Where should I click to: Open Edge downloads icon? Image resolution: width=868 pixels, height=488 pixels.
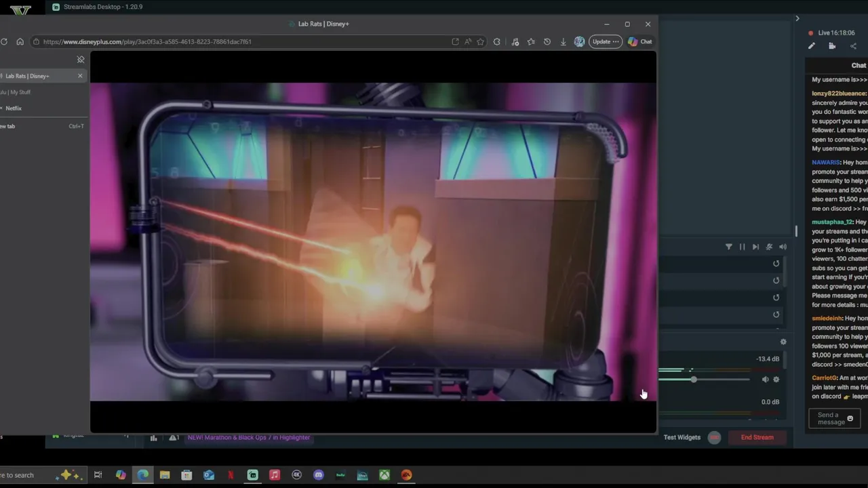point(563,41)
